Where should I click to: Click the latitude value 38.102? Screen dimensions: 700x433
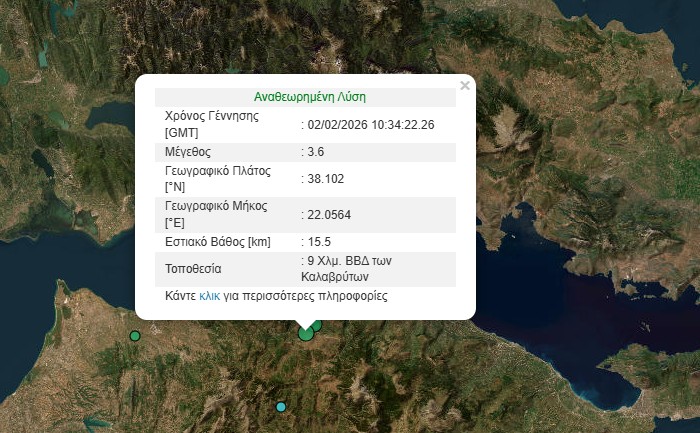[x=324, y=178]
